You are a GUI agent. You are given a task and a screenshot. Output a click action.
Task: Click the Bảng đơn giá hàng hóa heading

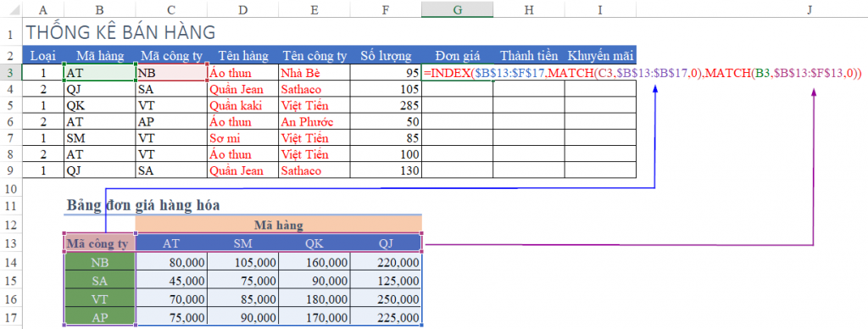pyautogui.click(x=143, y=205)
